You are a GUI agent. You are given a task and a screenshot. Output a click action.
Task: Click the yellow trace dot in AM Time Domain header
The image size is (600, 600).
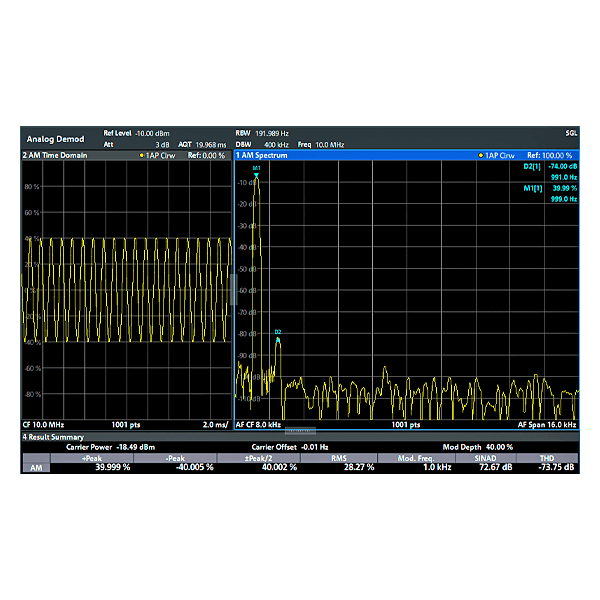[141, 156]
